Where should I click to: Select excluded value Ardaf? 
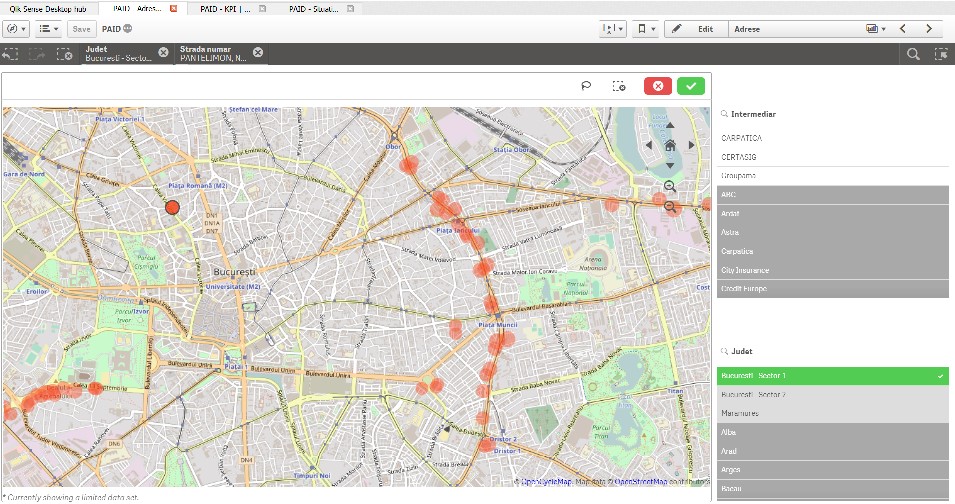click(x=833, y=214)
